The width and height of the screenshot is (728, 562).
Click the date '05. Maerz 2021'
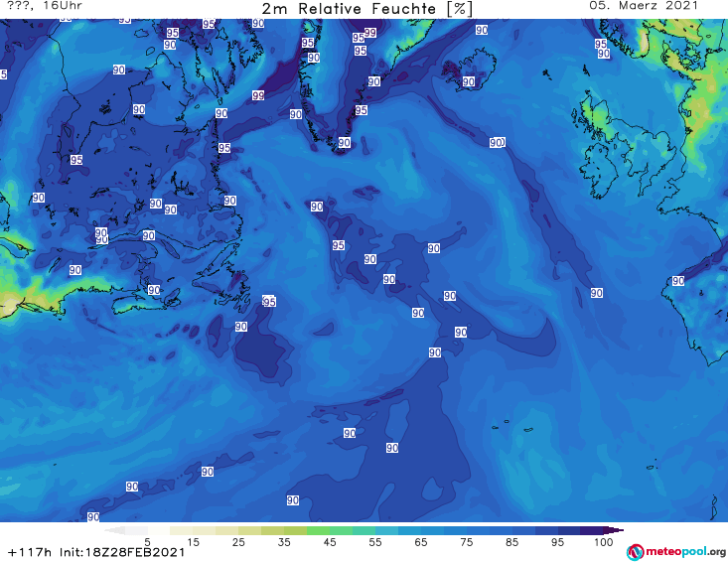pos(644,6)
